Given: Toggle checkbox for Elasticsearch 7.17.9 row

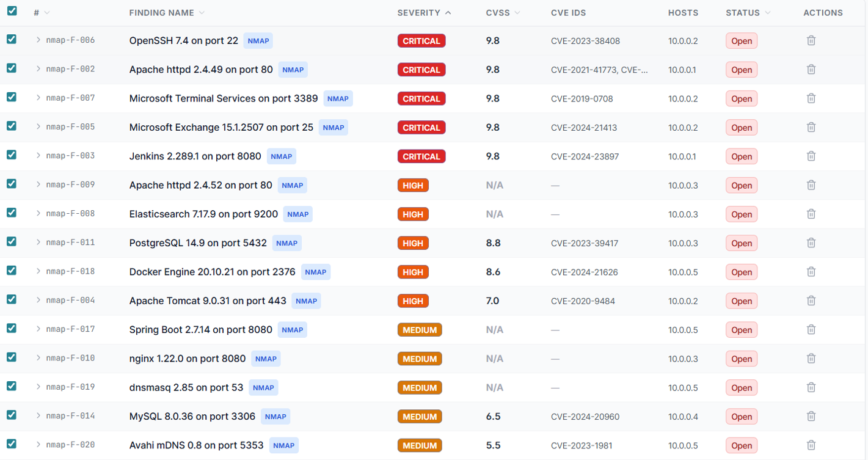Looking at the screenshot, I should pyautogui.click(x=12, y=213).
